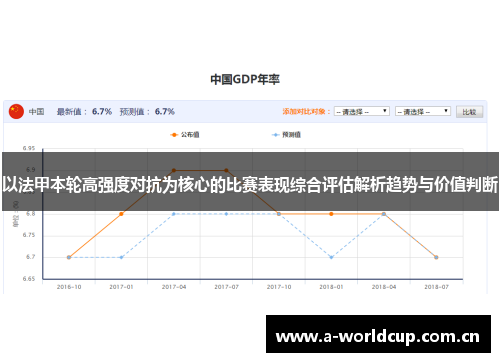This screenshot has width=500, height=362.
Task: Click the 比较 compare button
Action: [x=469, y=112]
